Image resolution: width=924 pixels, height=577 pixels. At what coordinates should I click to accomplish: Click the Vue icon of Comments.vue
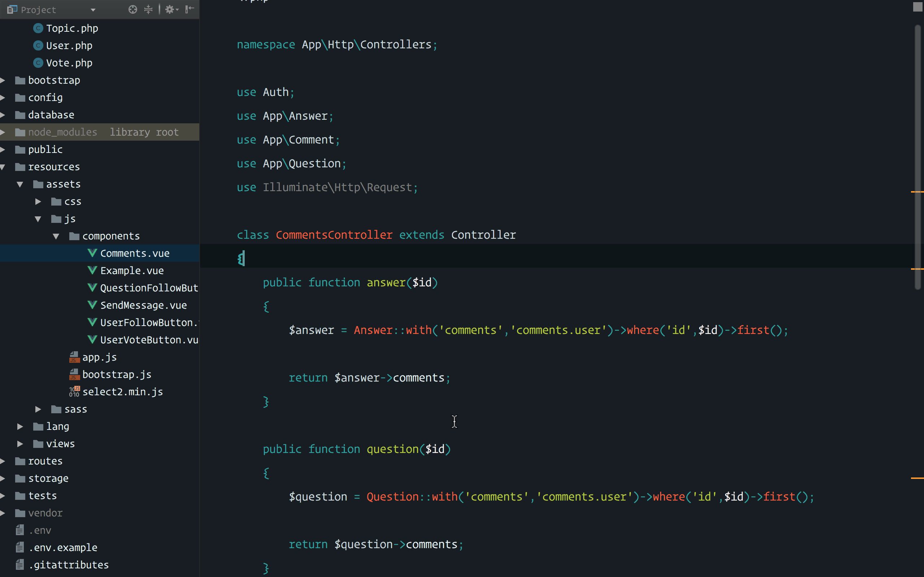(92, 253)
